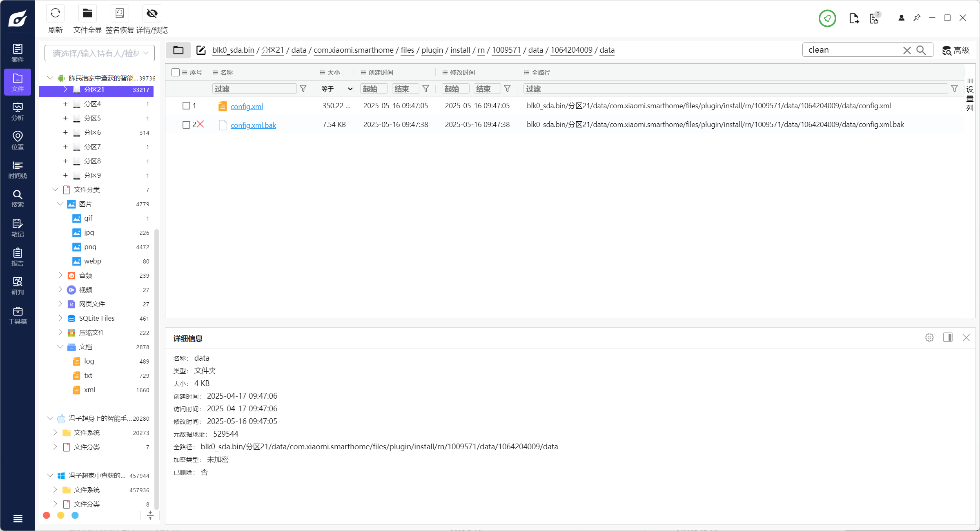
Task: Check the box for config.xml.bak row
Action: pos(186,125)
